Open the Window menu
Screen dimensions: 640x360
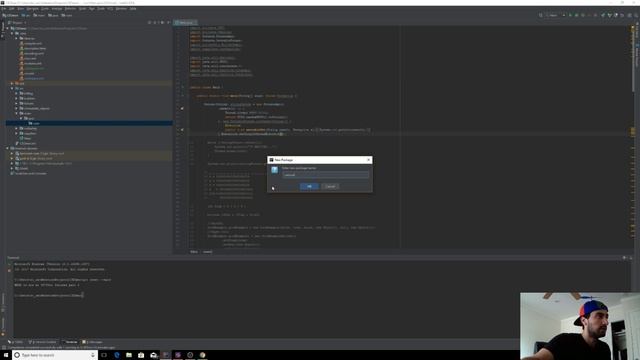click(121, 9)
